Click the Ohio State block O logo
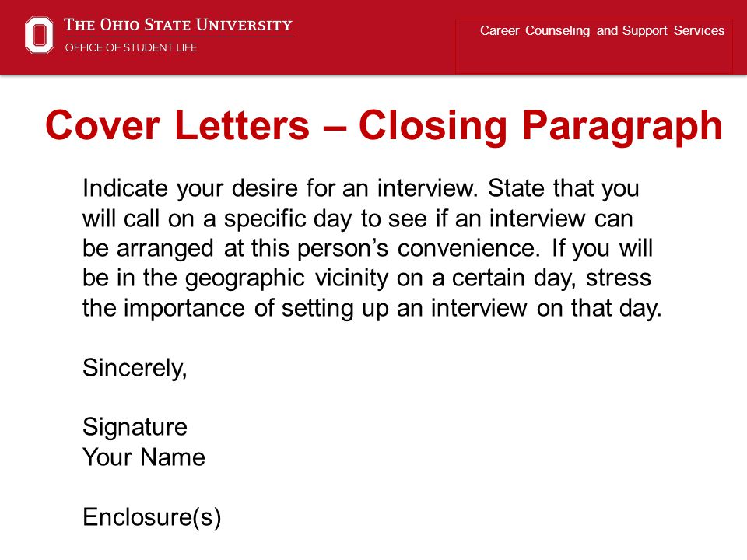This screenshot has width=747, height=560. pyautogui.click(x=40, y=35)
